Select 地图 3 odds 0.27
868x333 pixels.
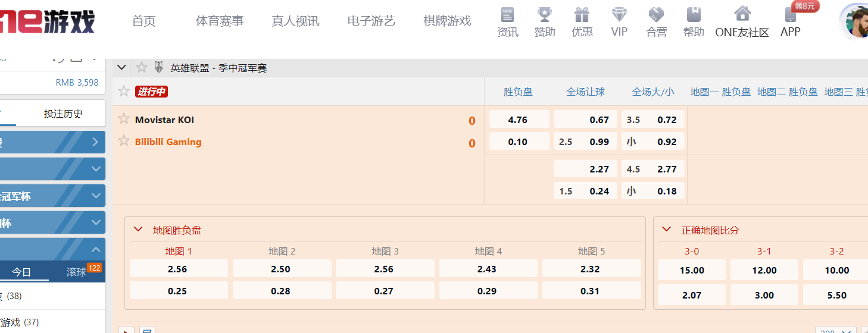point(385,291)
